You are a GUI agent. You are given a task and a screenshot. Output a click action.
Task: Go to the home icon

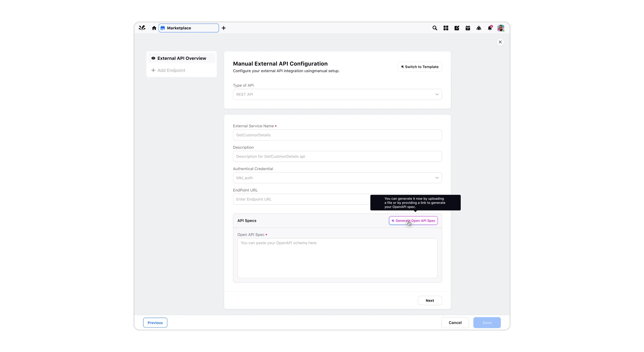[154, 28]
